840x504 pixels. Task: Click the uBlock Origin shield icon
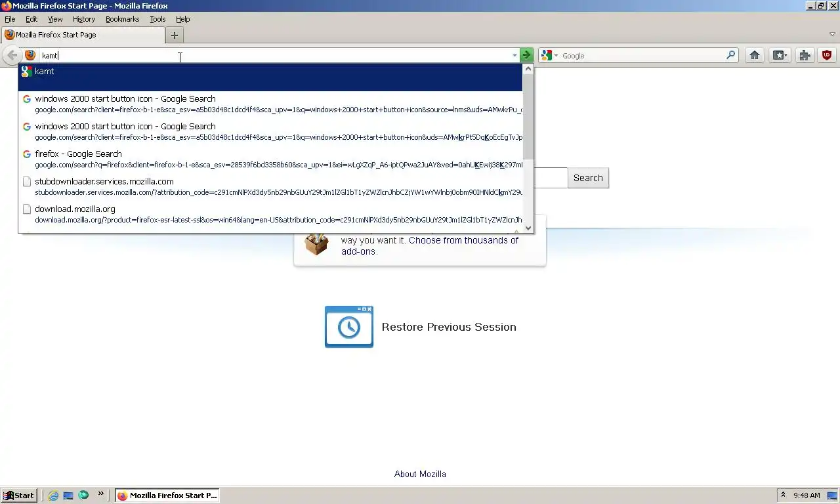pos(827,56)
